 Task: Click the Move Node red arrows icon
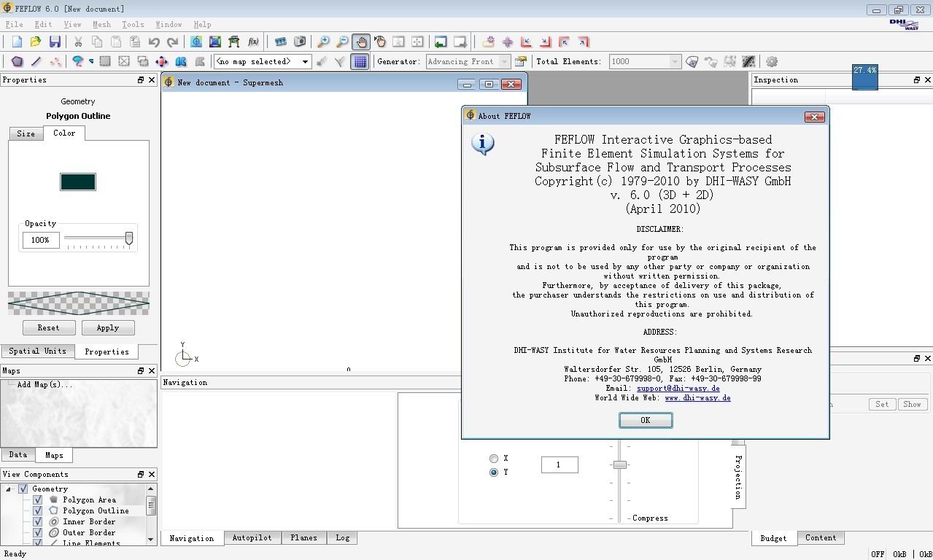tap(162, 62)
